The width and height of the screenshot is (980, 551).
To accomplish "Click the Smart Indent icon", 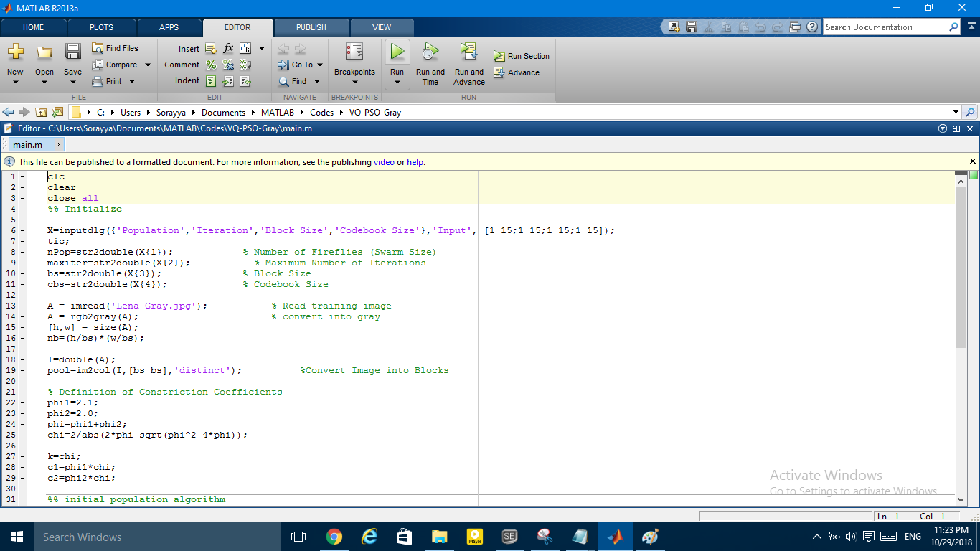I will tap(211, 81).
